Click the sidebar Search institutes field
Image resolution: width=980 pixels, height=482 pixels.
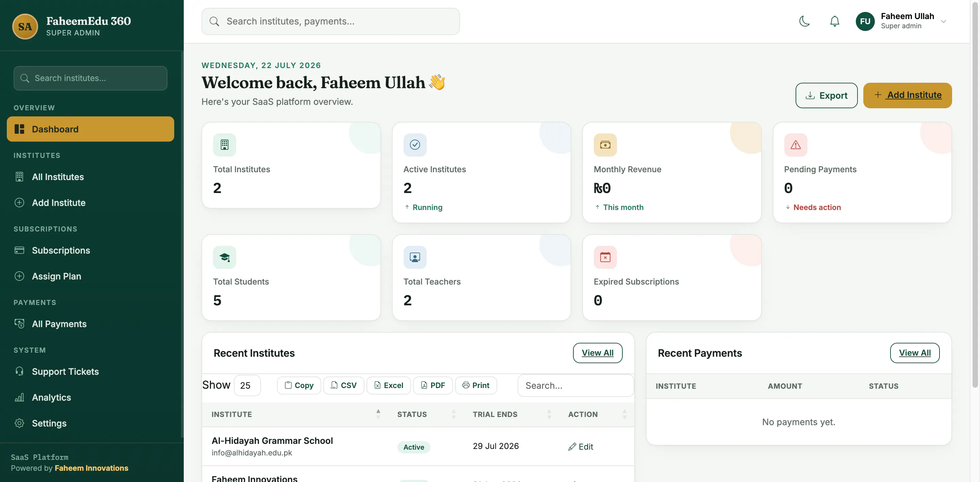90,78
